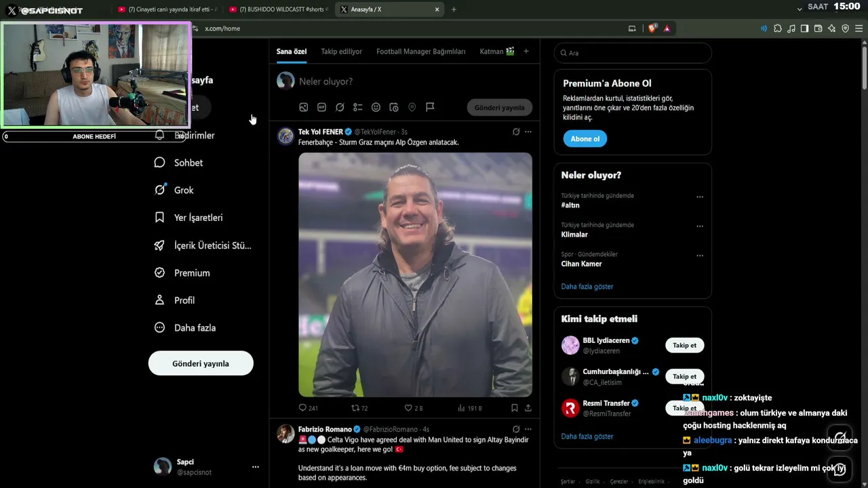The height and width of the screenshot is (488, 868).
Task: Open the emoji picker in composer
Action: tap(376, 107)
